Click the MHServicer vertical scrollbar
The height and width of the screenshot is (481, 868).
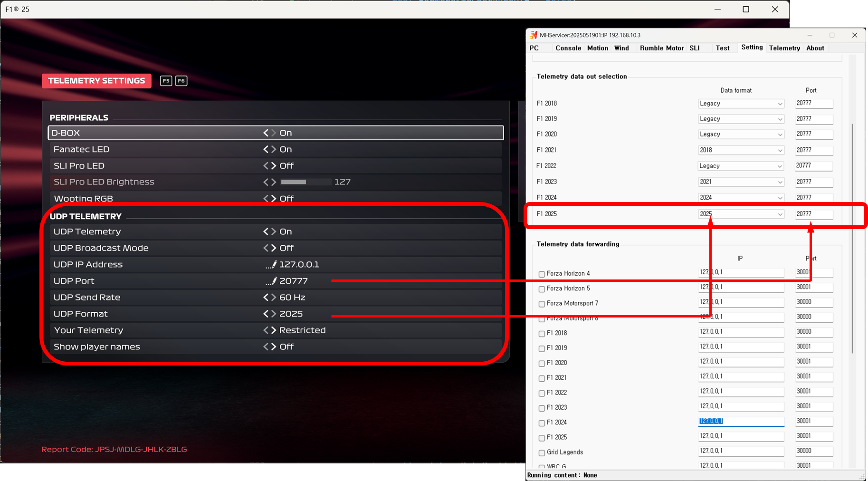852,238
